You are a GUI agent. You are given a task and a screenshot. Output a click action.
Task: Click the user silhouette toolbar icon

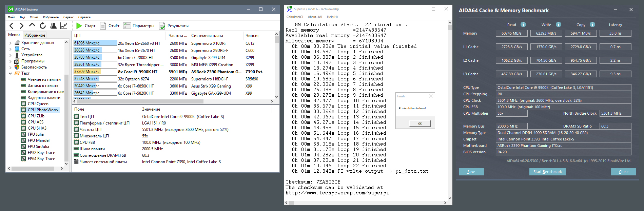(53, 26)
